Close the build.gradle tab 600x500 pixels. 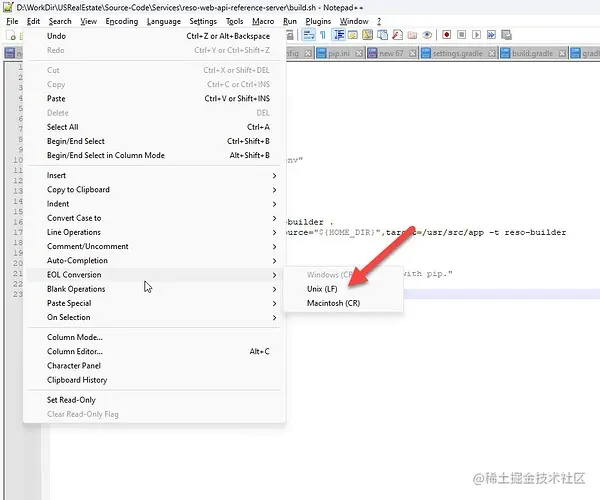click(562, 54)
